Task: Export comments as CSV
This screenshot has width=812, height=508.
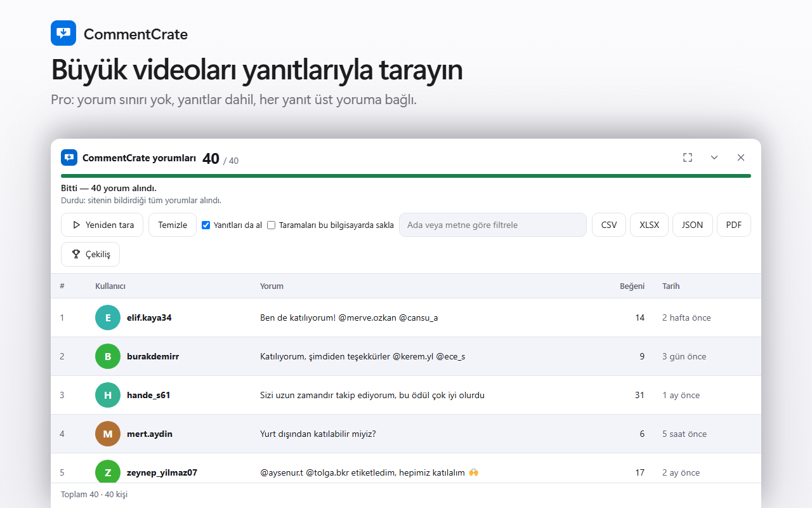Action: [x=609, y=225]
